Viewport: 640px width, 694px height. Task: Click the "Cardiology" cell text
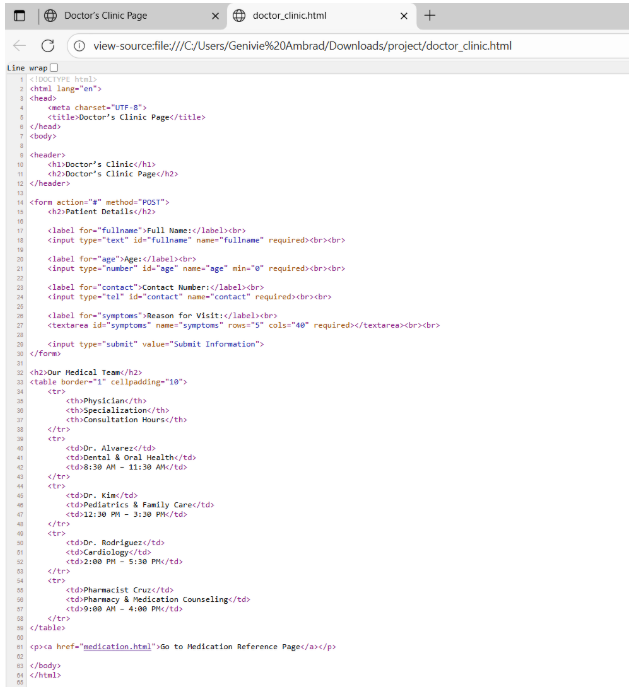point(106,552)
